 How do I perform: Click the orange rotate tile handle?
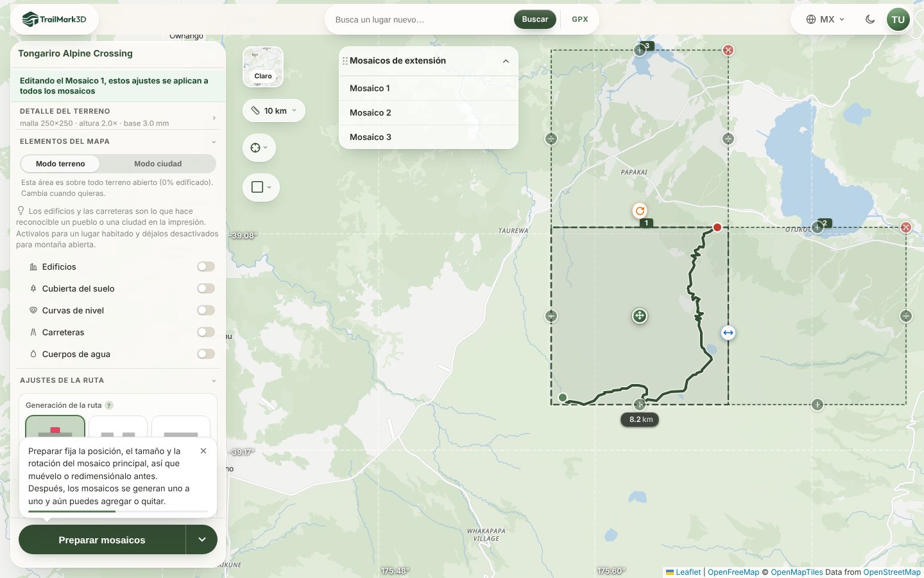coord(640,211)
